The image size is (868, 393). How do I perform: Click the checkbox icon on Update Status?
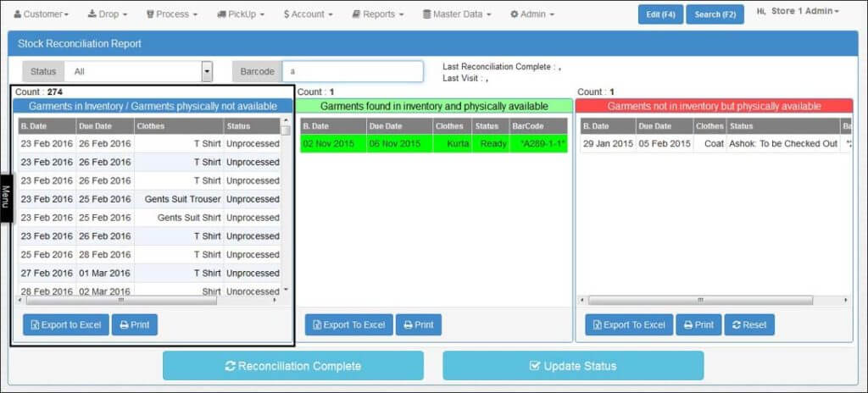(534, 366)
